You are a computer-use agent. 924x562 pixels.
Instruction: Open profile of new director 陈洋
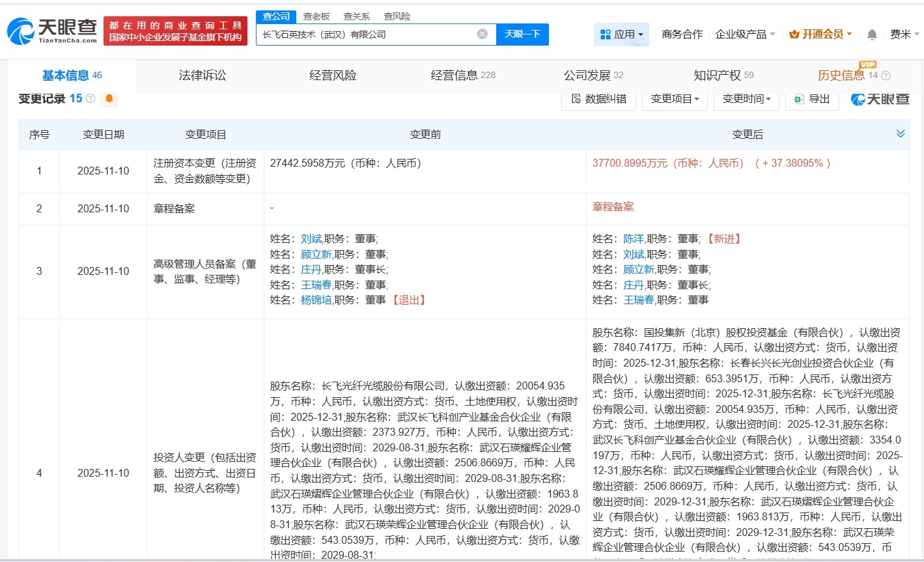tap(634, 238)
